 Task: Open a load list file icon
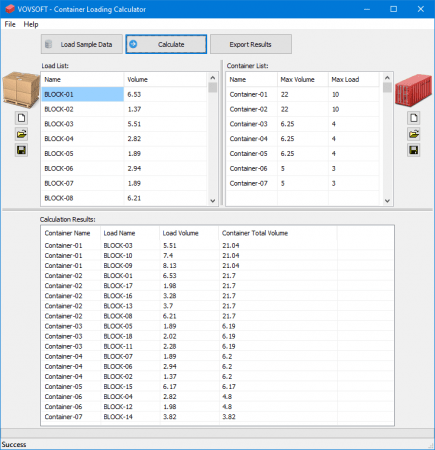tap(21, 134)
